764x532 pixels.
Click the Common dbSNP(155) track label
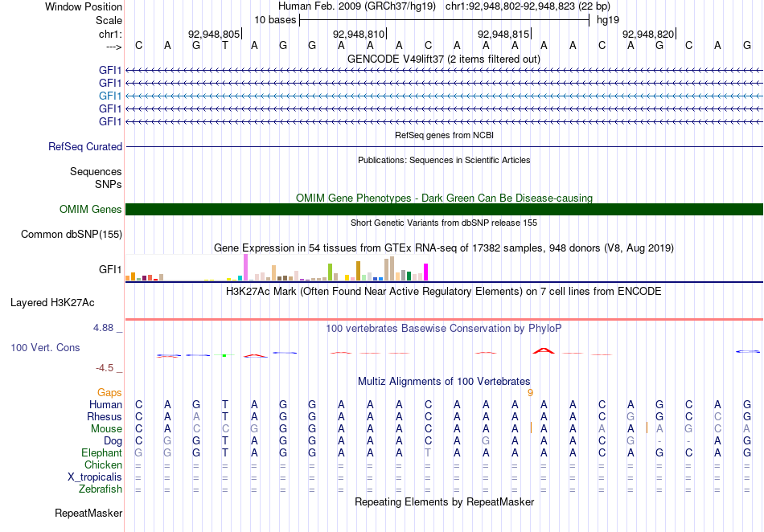pyautogui.click(x=72, y=234)
